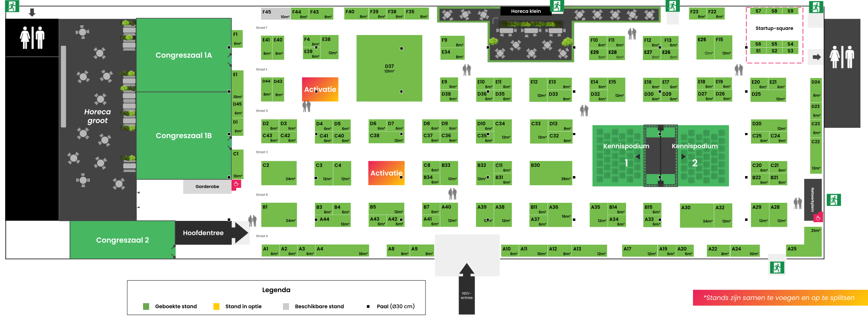Select the Congreszaal 2 room
The width and height of the screenshot is (868, 323).
(122, 240)
